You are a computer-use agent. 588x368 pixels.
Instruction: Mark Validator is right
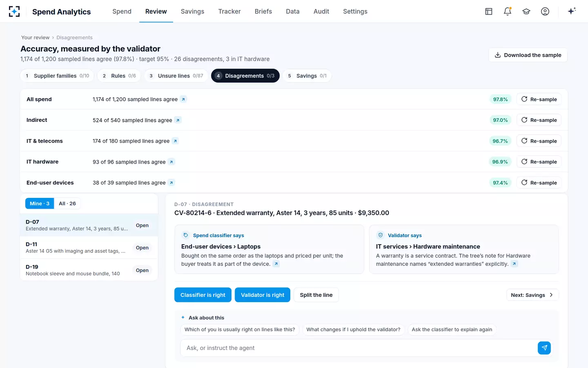point(263,295)
